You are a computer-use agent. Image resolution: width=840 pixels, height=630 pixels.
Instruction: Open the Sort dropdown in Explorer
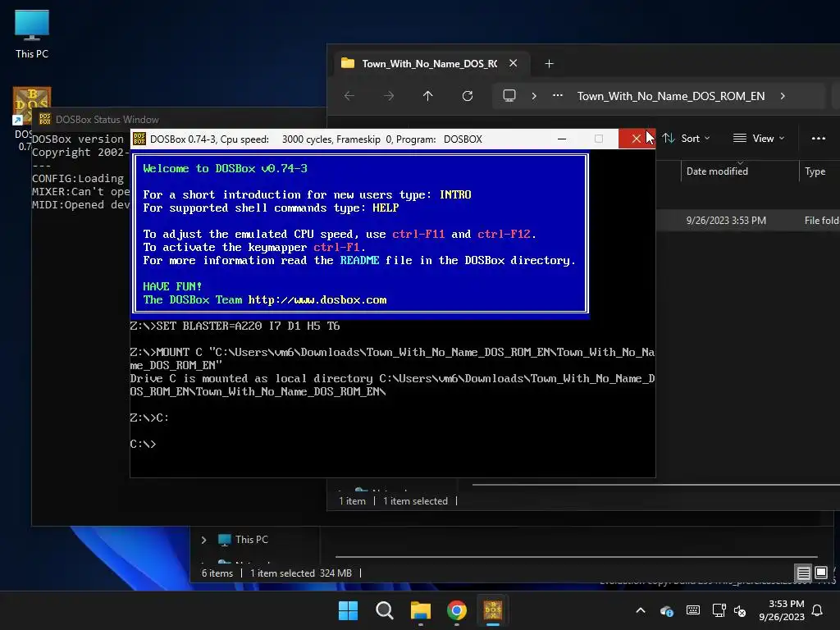coord(687,138)
